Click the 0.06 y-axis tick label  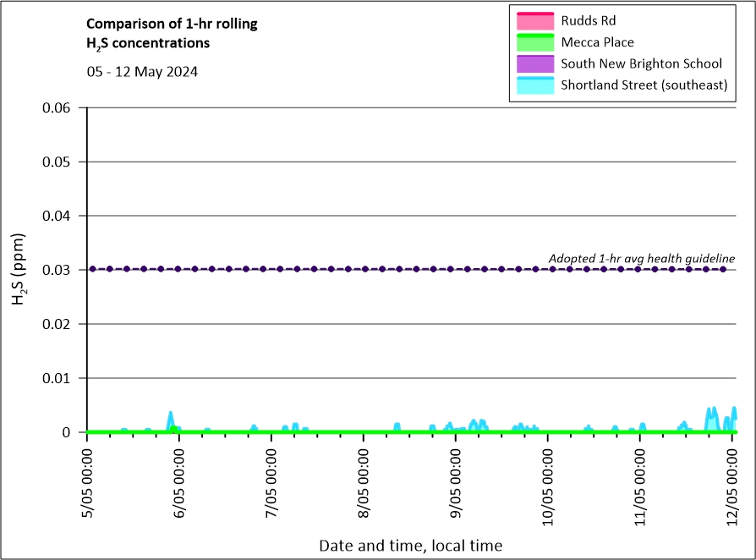[x=59, y=107]
